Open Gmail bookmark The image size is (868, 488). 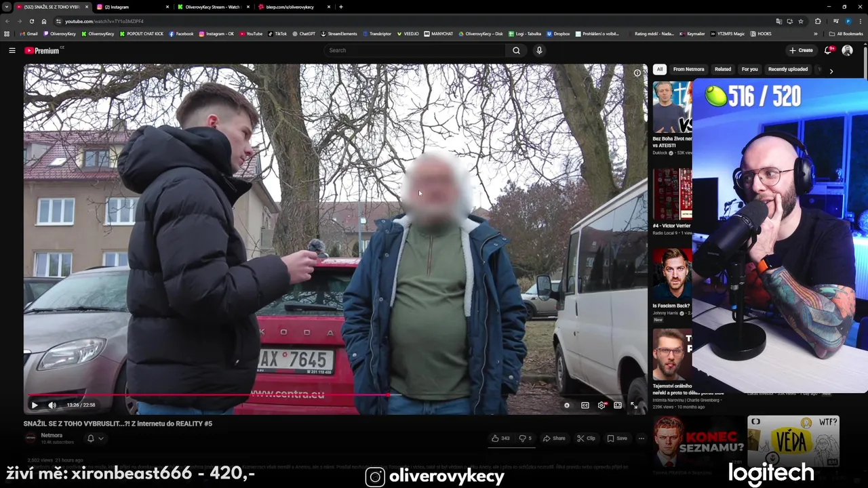[x=29, y=33]
